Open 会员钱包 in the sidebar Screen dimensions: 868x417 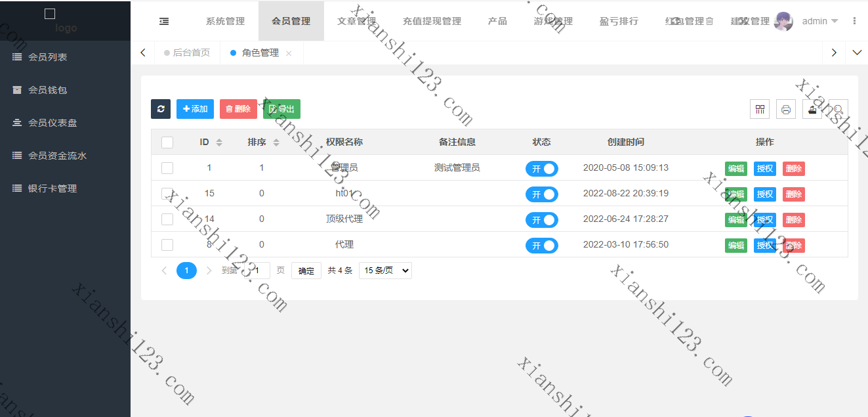pos(65,90)
